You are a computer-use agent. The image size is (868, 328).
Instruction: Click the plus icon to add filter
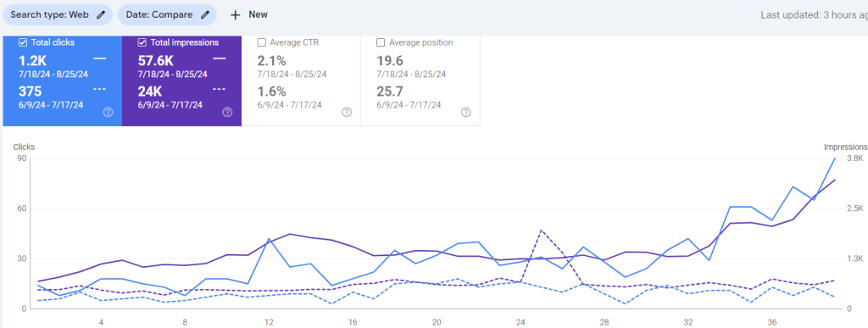point(236,15)
